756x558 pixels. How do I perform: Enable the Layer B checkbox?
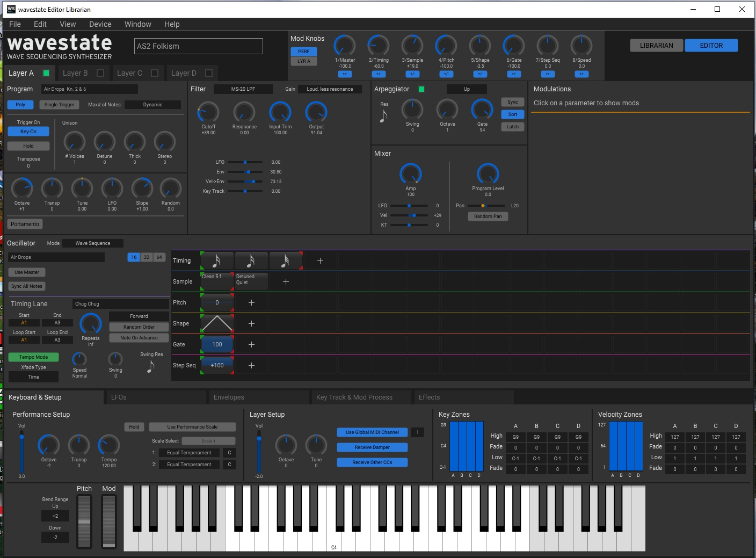[100, 73]
